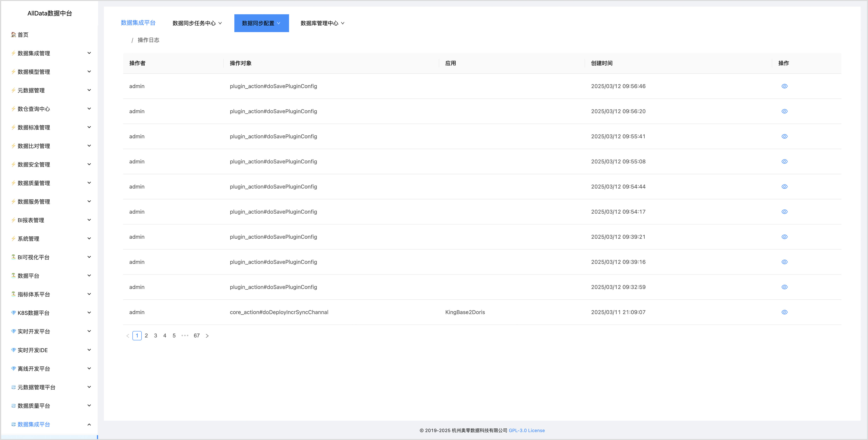Click the icon next to 数据集成平台 in sidebar
The width and height of the screenshot is (868, 440).
tap(14, 424)
